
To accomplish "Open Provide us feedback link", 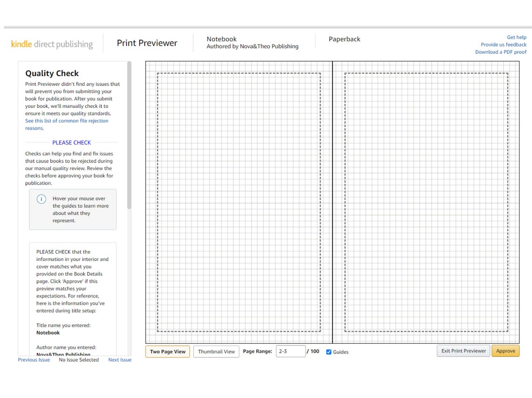I will (504, 44).
